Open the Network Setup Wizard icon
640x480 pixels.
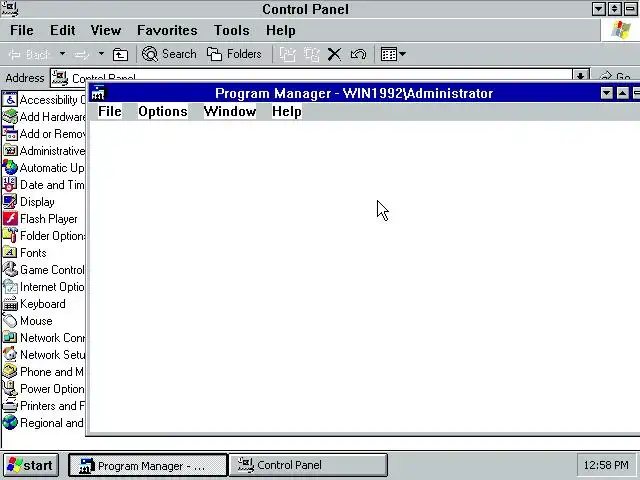[10, 355]
